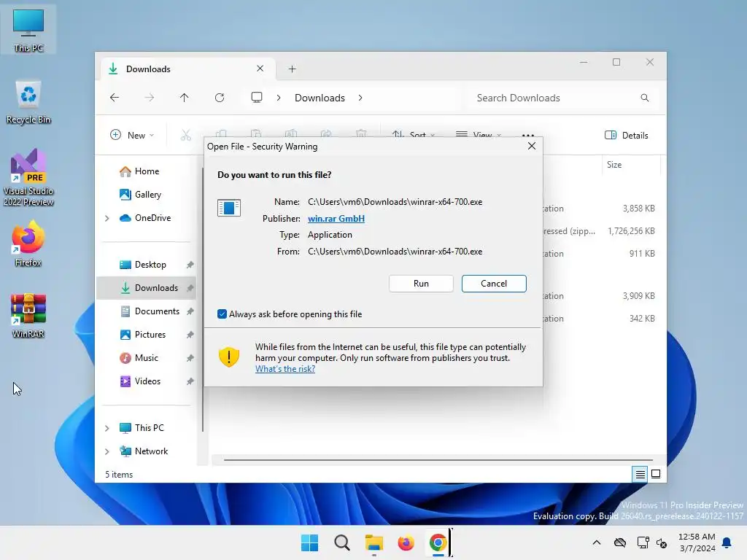Image resolution: width=747 pixels, height=560 pixels.
Task: Open Pictures in navigation pane
Action: pos(147,334)
